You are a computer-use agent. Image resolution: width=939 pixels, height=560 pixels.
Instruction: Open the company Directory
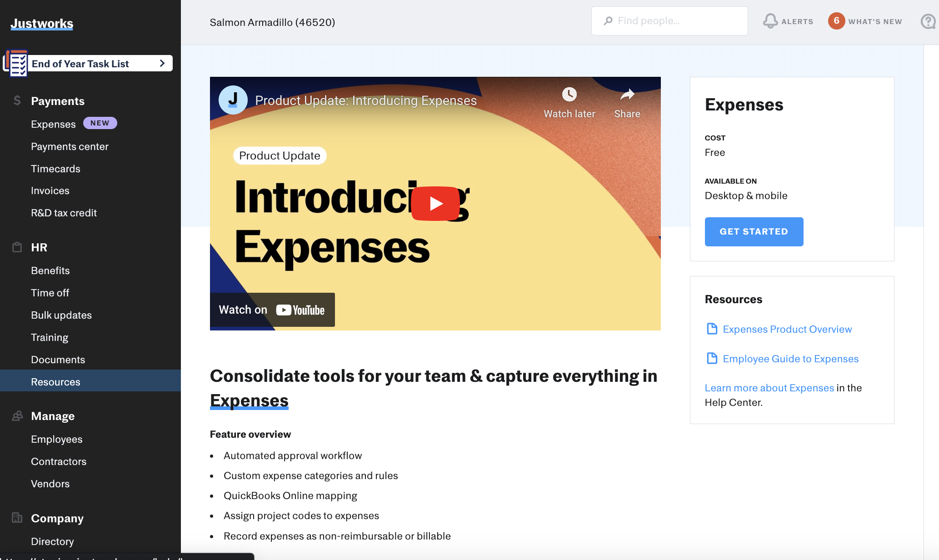(x=52, y=541)
